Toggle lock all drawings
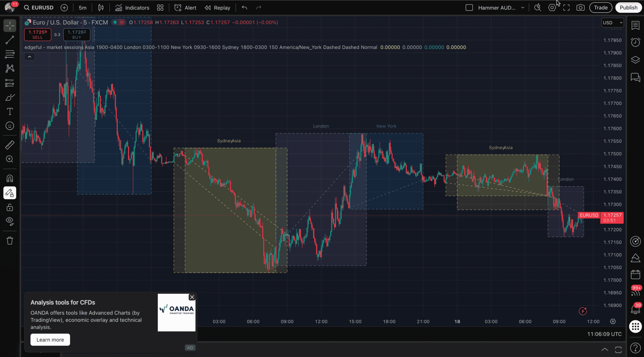 tap(10, 207)
